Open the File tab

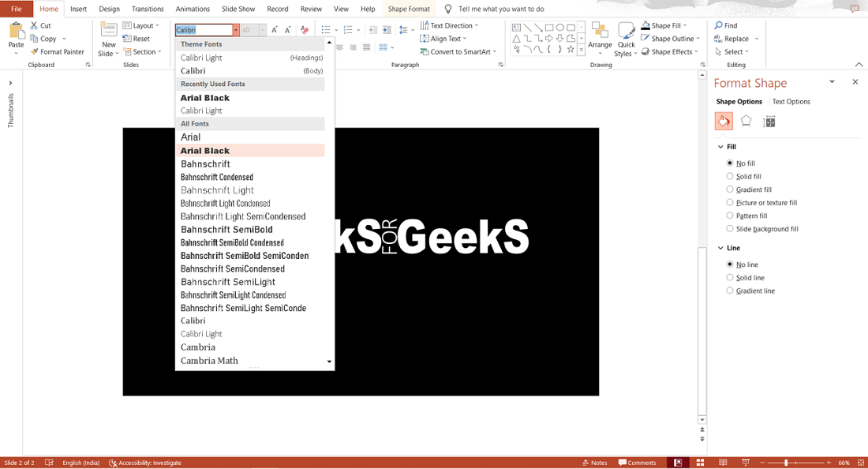coord(17,9)
